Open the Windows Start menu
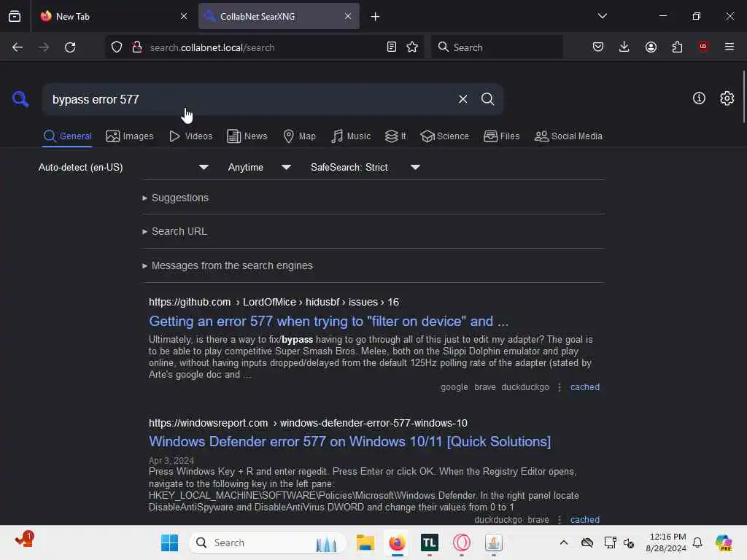The image size is (747, 560). pyautogui.click(x=169, y=542)
